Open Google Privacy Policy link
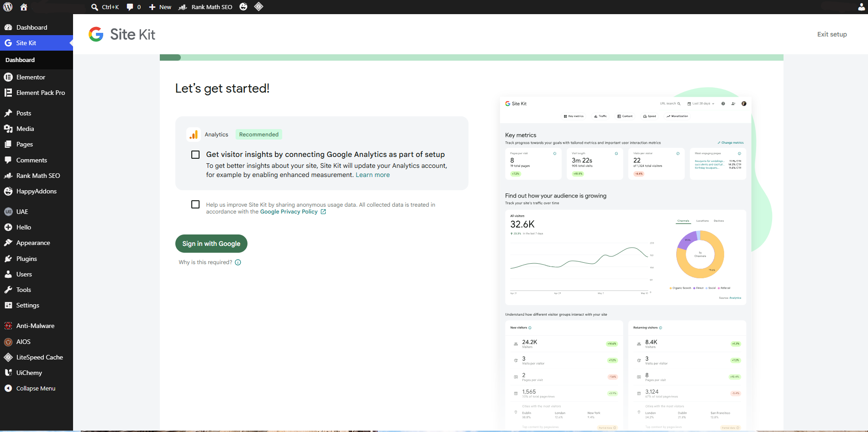868x432 pixels. [293, 212]
